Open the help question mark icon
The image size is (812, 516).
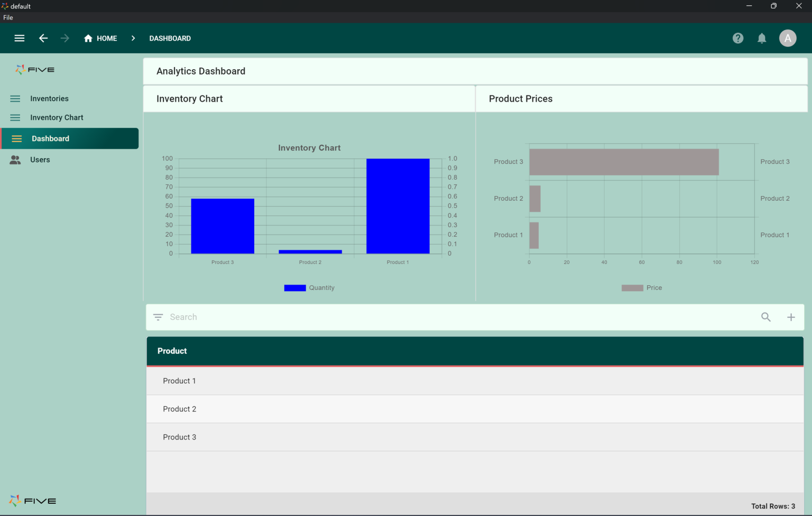[x=738, y=38]
